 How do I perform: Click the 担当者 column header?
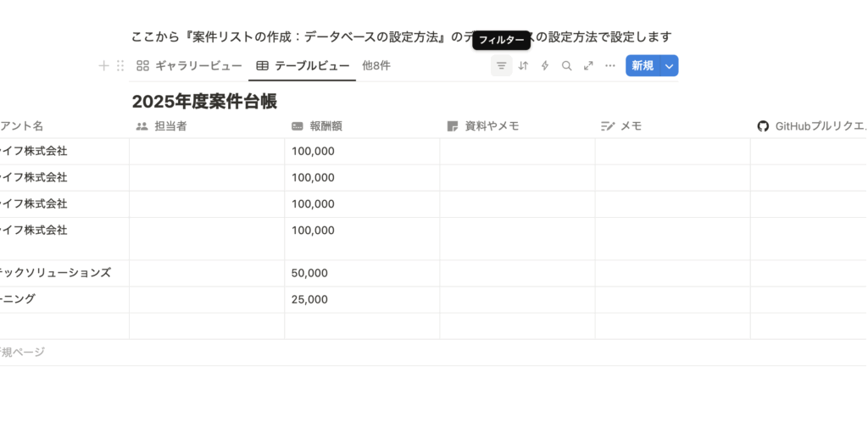pos(170,125)
